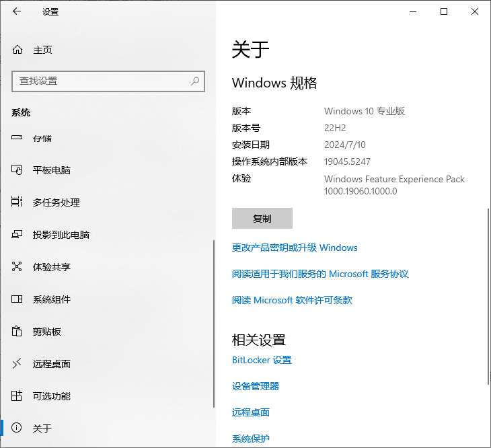This screenshot has width=491, height=448.
Task: Select 关于 in the sidebar
Action: (108, 428)
